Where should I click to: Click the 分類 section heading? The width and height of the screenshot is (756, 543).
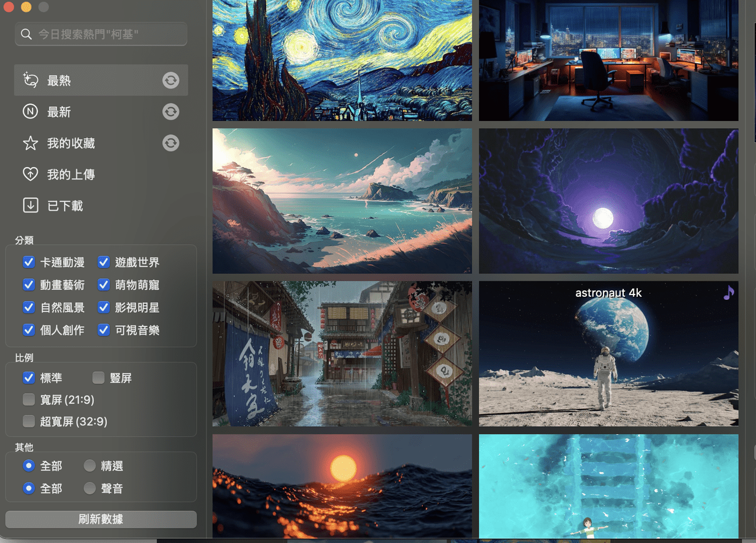(24, 240)
